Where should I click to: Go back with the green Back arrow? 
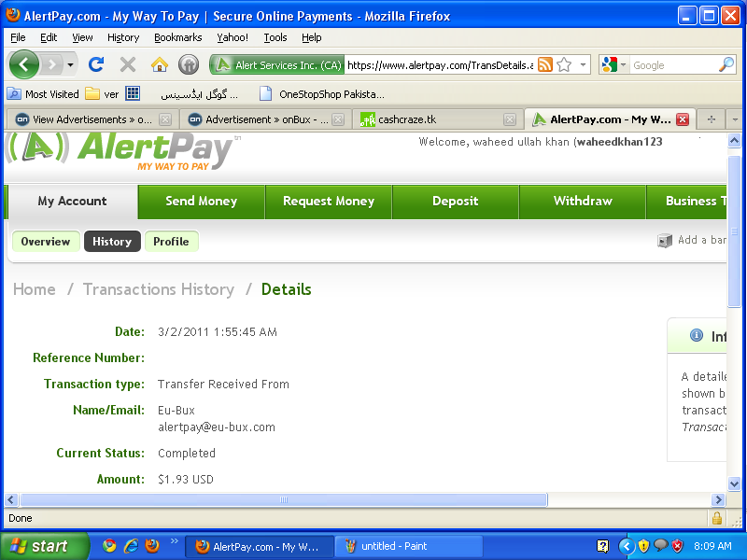[x=24, y=64]
